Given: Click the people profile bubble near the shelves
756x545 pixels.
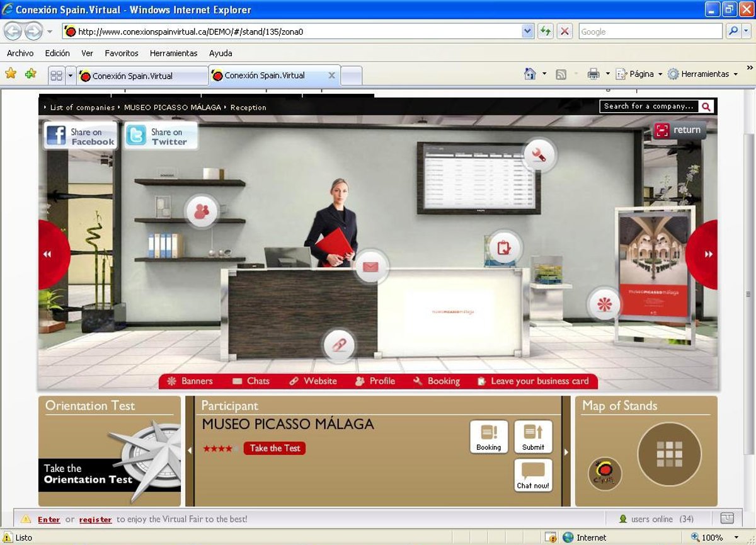Looking at the screenshot, I should pyautogui.click(x=202, y=212).
